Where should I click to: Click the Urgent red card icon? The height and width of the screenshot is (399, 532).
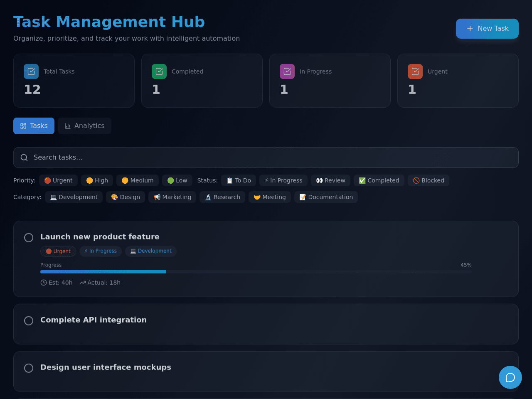click(415, 71)
